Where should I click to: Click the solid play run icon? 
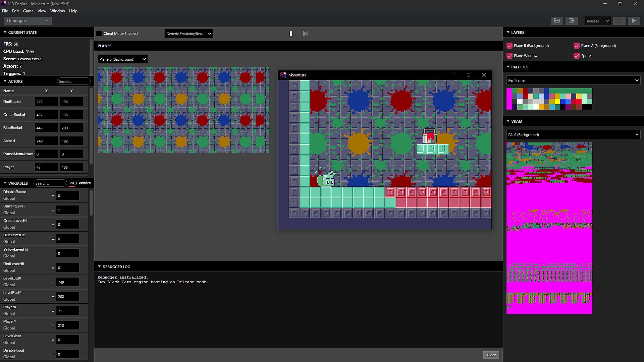(x=634, y=21)
